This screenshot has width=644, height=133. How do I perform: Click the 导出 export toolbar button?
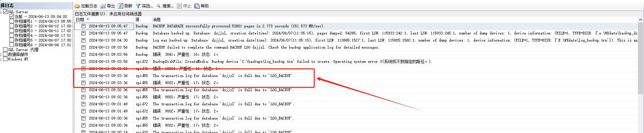[108, 6]
